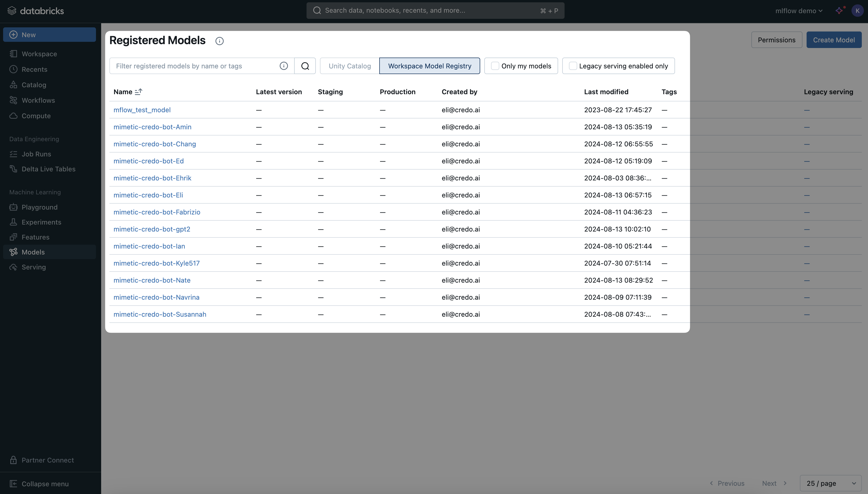Open Workspace via its sidebar icon
The width and height of the screenshot is (868, 494).
[x=14, y=54]
